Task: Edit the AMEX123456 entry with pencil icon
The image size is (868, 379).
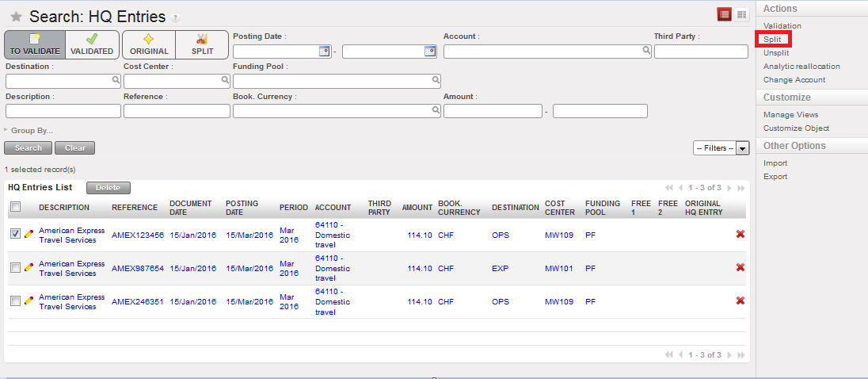Action: [x=29, y=235]
